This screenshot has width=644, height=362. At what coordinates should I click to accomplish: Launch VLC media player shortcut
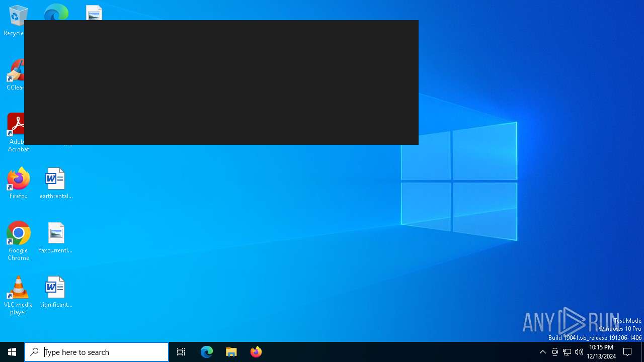[x=18, y=296]
